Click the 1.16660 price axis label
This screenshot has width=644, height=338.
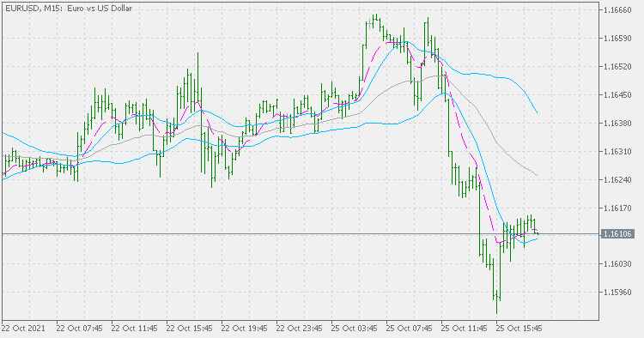(x=617, y=10)
